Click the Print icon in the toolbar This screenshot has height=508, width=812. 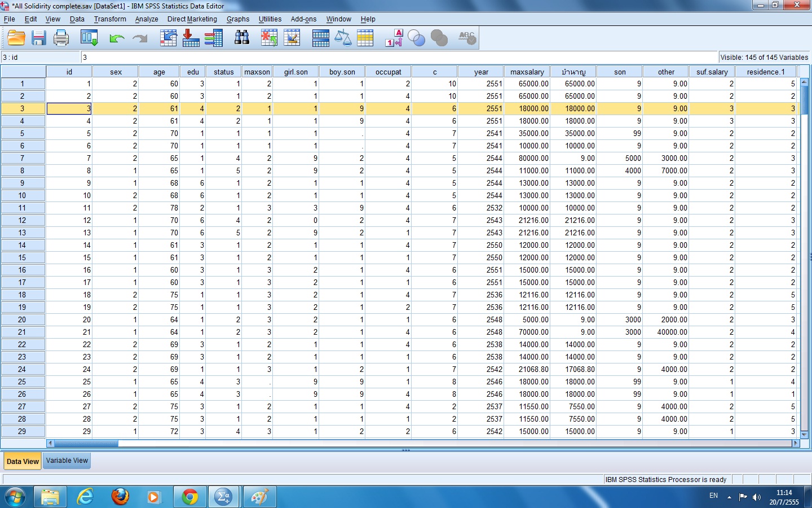click(61, 38)
